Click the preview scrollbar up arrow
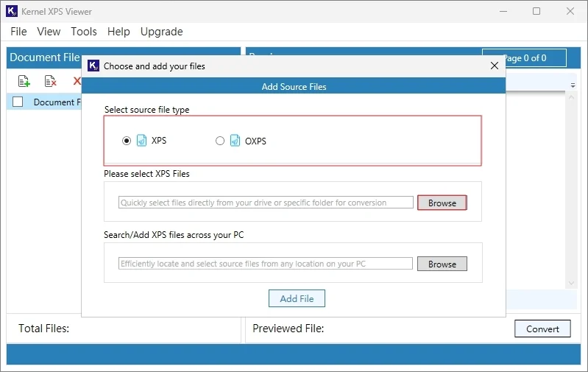The height and width of the screenshot is (372, 588). click(x=571, y=97)
